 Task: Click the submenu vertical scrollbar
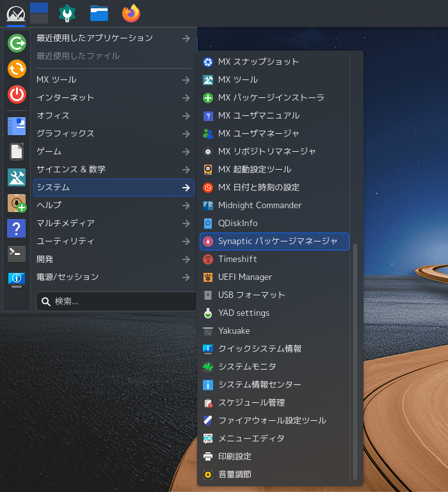click(355, 361)
